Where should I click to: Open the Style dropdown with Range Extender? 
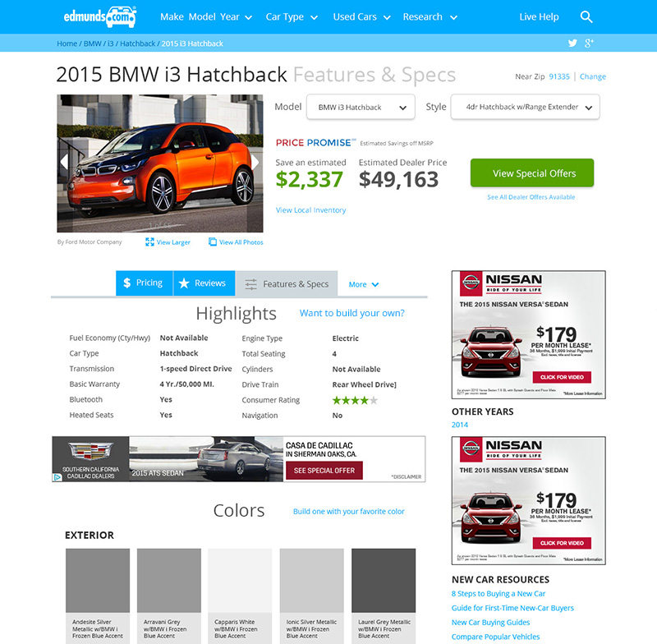[x=525, y=107]
